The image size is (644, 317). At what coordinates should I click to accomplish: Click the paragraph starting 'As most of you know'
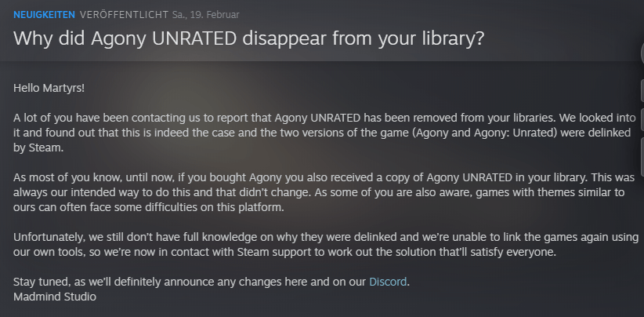pos(324,192)
